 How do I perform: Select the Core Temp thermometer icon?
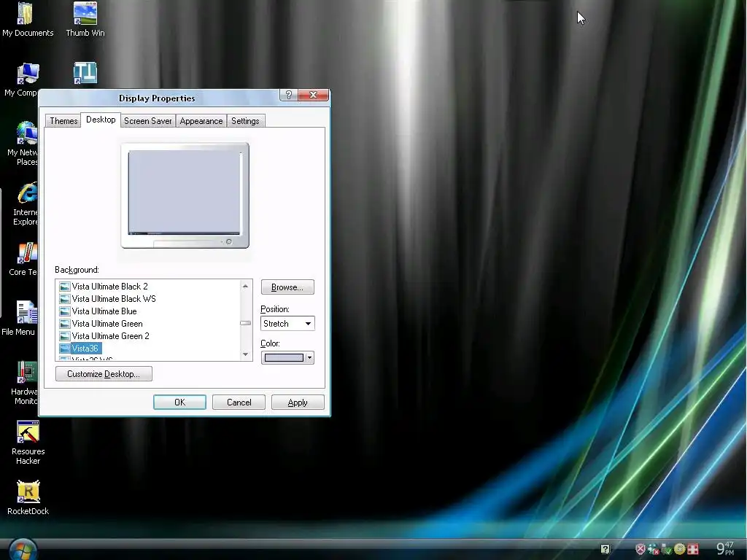click(27, 253)
